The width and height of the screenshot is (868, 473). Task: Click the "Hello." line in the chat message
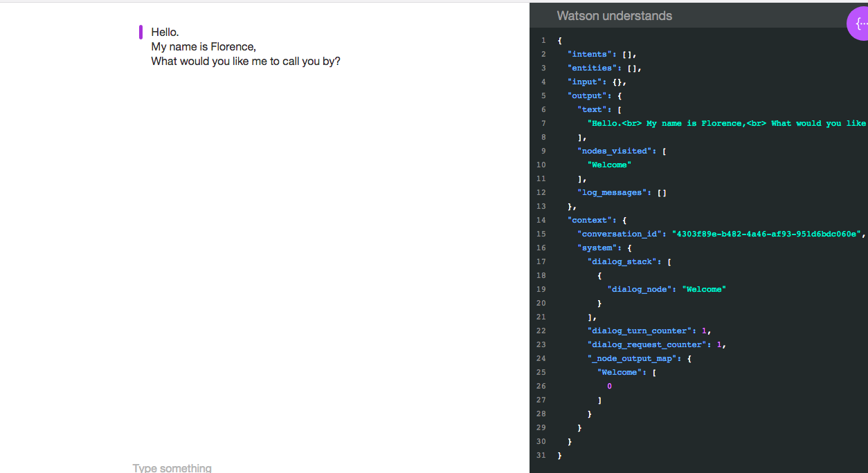click(x=165, y=32)
